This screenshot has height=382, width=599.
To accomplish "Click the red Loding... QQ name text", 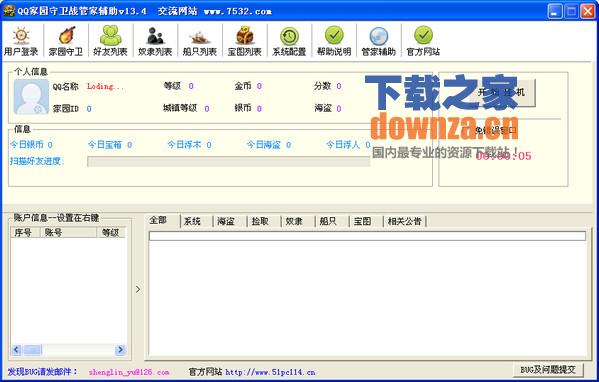I will coord(105,86).
